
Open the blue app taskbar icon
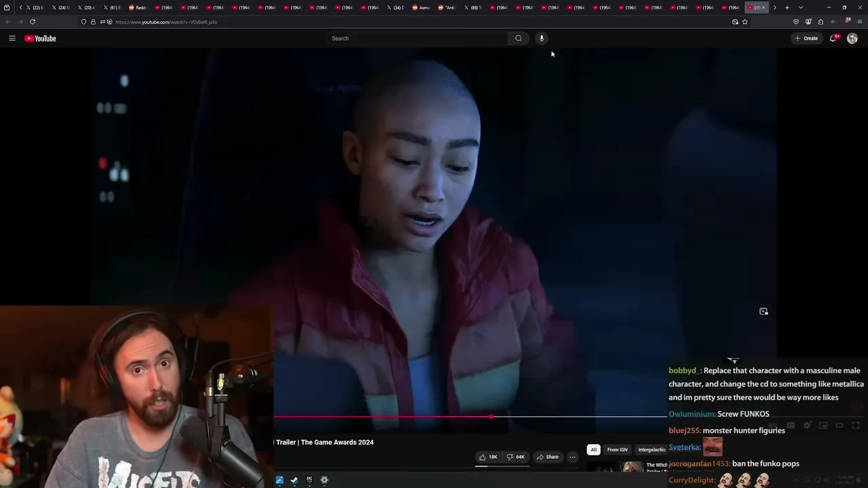(x=279, y=480)
